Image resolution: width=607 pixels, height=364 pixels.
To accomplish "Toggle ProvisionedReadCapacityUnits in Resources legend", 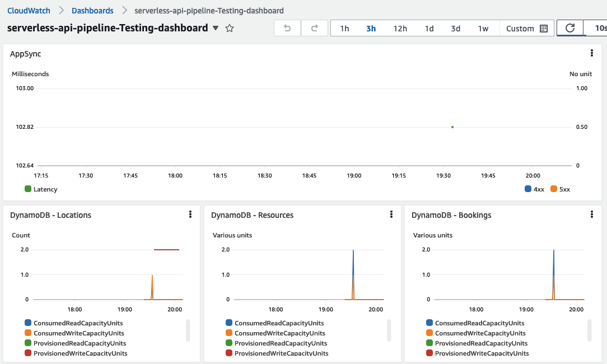I will click(276, 343).
